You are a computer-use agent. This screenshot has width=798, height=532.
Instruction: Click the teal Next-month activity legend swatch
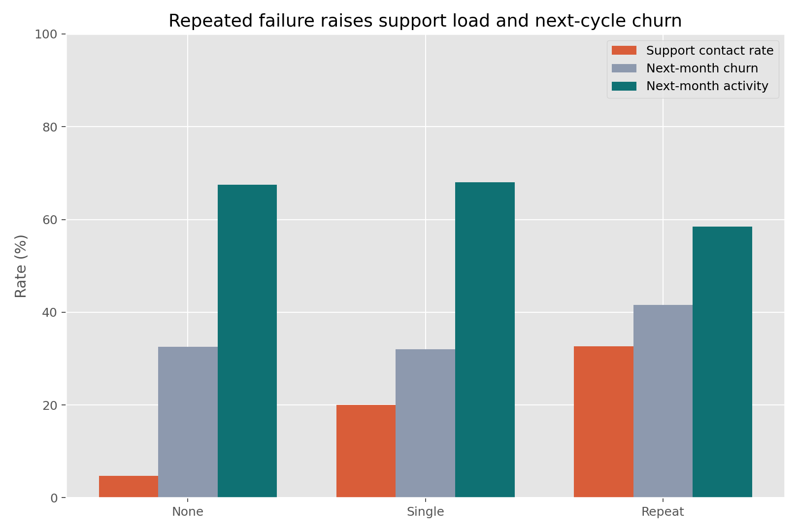click(x=624, y=86)
